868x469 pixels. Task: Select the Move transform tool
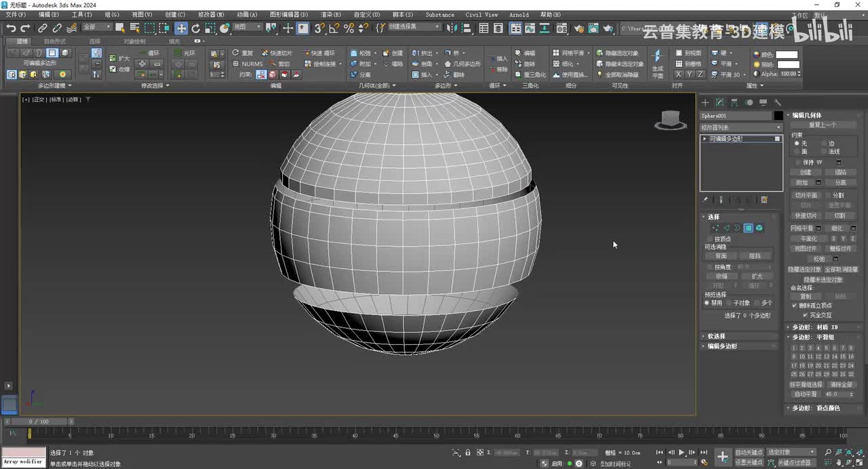click(x=181, y=28)
